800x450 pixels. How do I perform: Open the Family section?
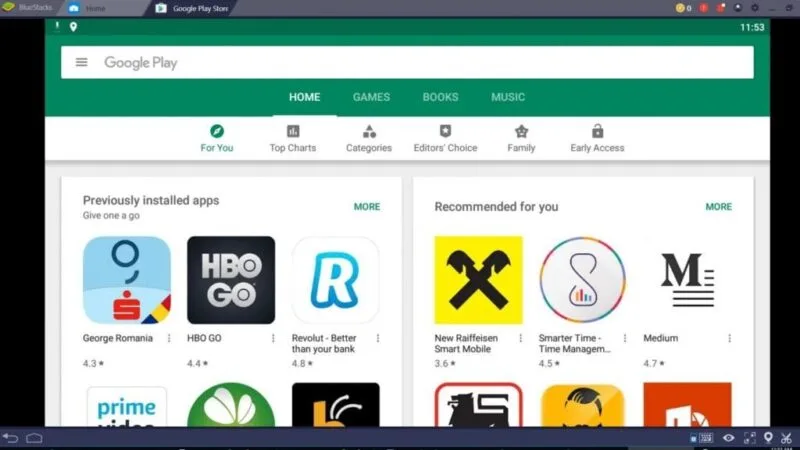(x=521, y=138)
